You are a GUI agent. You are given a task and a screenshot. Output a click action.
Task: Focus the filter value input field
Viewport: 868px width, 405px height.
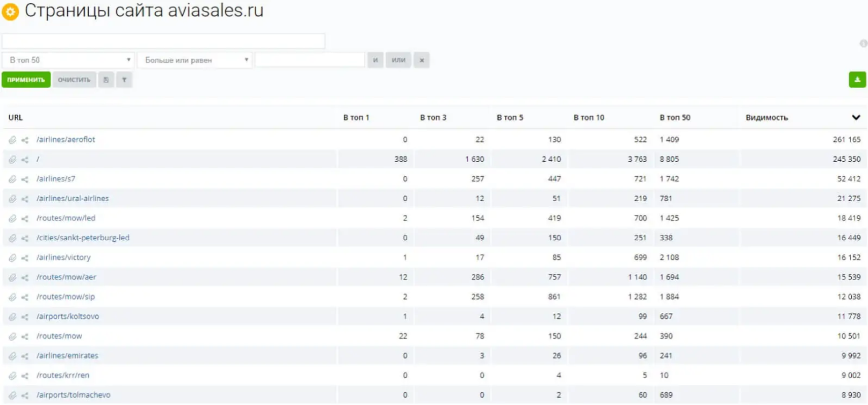point(310,60)
